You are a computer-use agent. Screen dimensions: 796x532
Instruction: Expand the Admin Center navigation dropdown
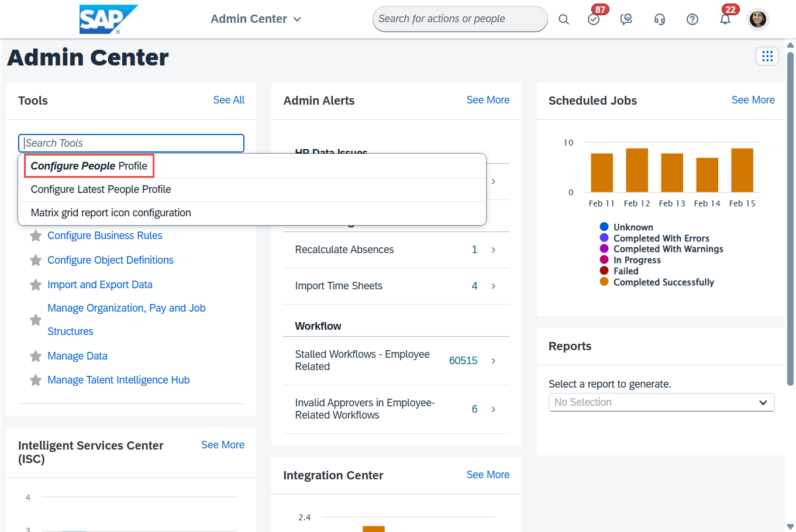pos(256,19)
